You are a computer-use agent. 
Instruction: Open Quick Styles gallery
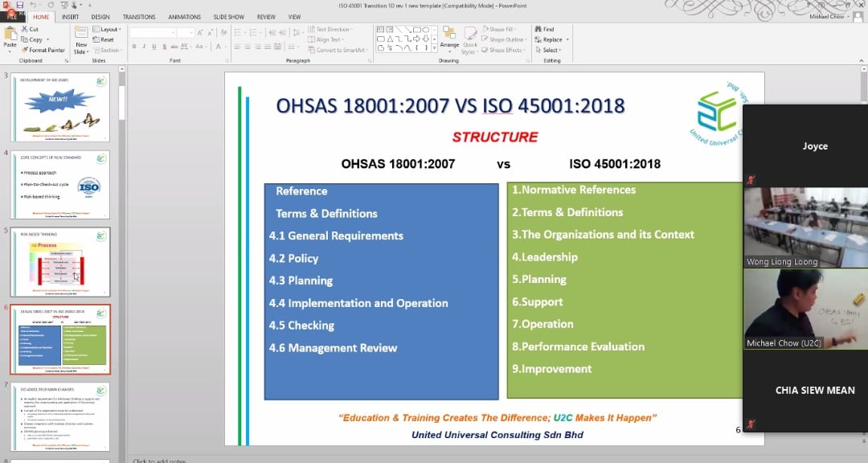470,40
